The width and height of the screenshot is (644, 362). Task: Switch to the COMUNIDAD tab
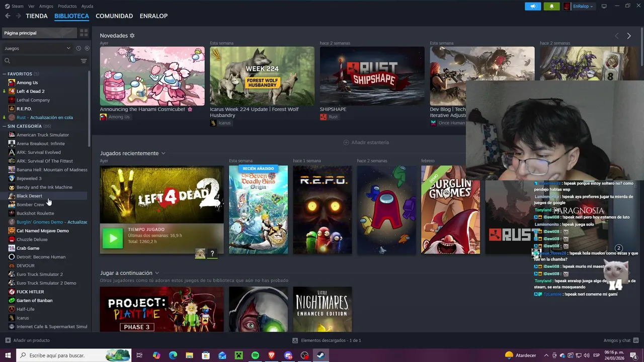[114, 16]
